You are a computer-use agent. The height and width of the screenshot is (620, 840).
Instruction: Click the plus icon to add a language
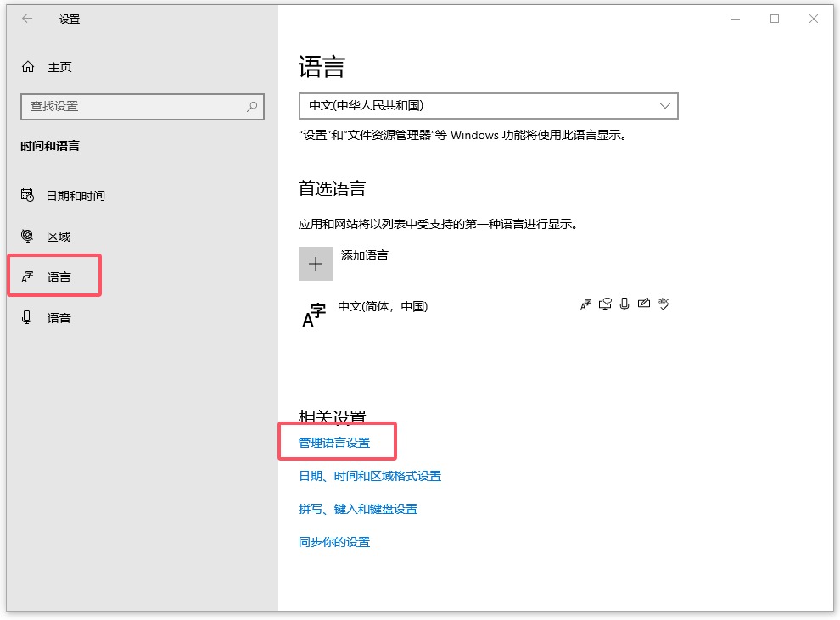(x=315, y=264)
